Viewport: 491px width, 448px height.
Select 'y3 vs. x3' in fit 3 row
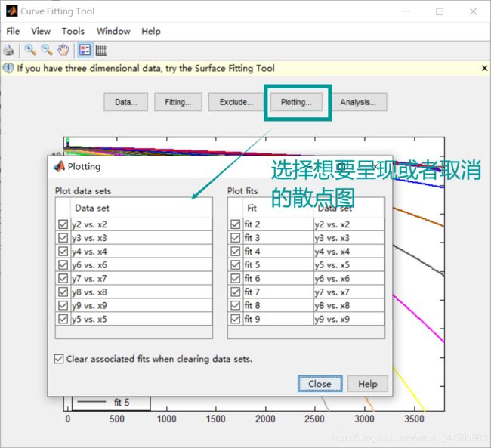point(332,238)
